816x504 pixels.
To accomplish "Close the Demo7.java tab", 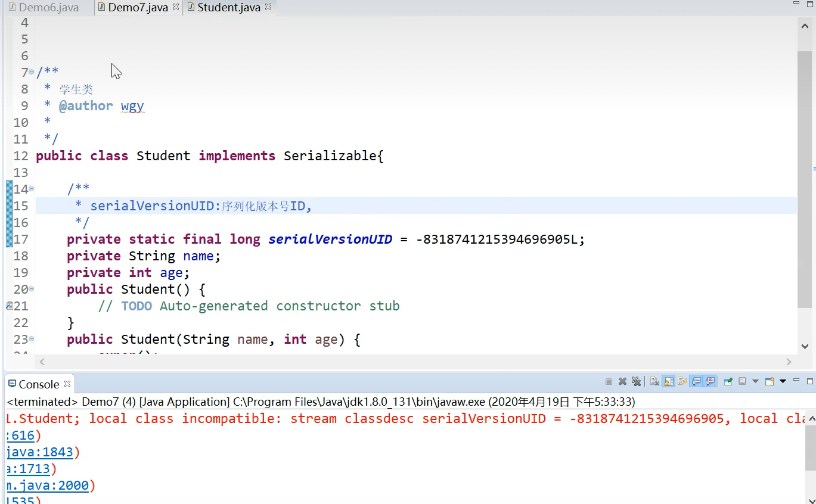I will [176, 7].
